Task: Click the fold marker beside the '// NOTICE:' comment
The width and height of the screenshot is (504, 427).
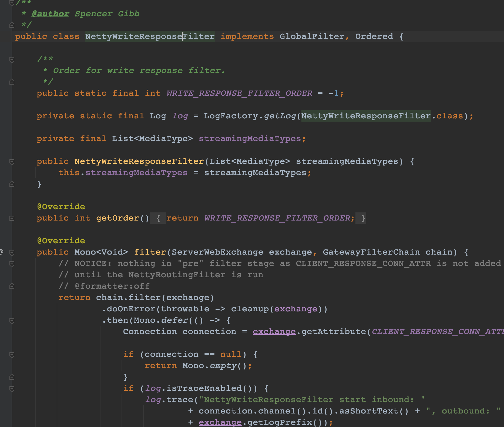Action: pyautogui.click(x=12, y=264)
